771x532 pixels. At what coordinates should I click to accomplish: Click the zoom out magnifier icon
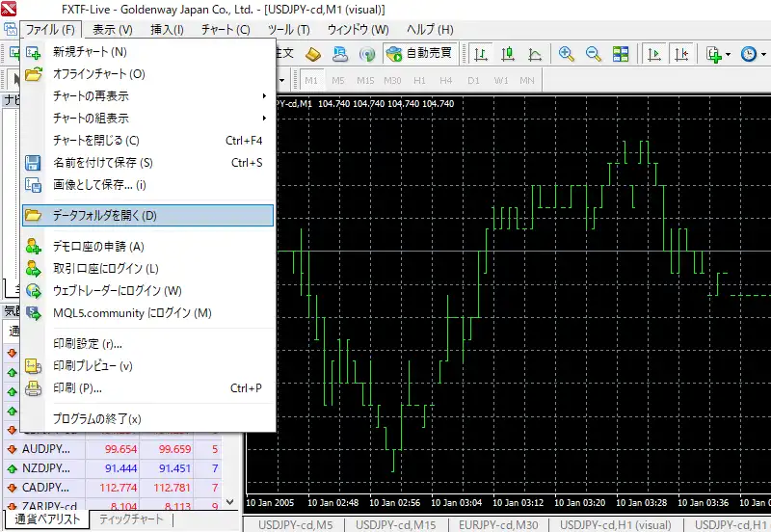pyautogui.click(x=594, y=54)
